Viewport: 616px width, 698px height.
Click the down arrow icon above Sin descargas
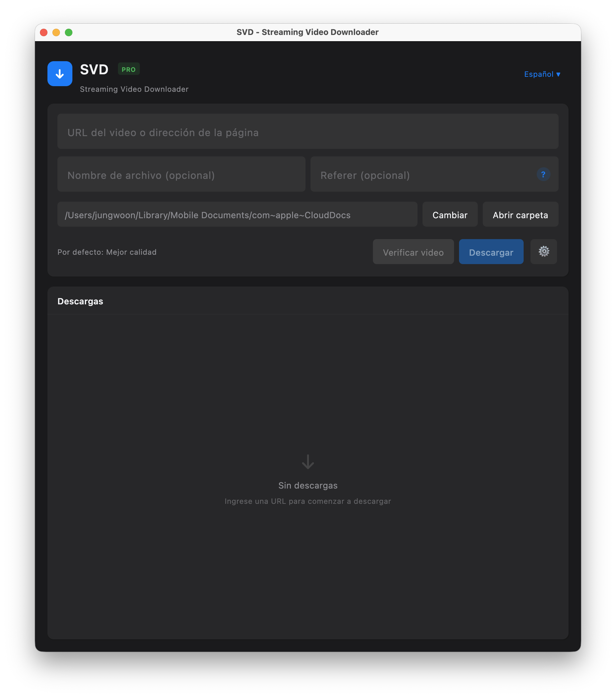(x=308, y=462)
